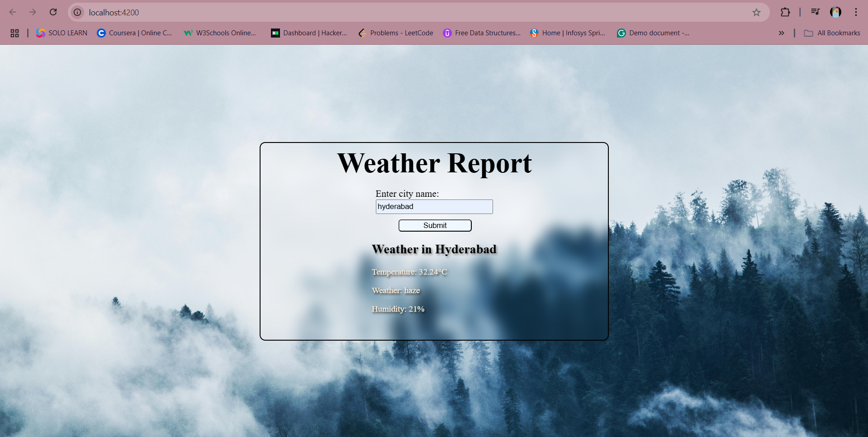Click the browser back arrow
The width and height of the screenshot is (868, 437).
13,12
